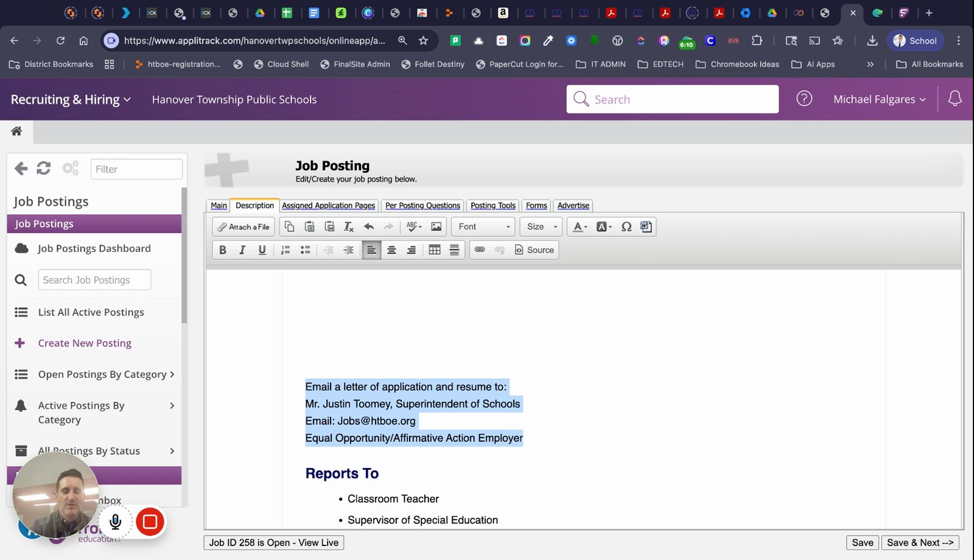The width and height of the screenshot is (974, 560).
Task: Apply italic formatting in editor
Action: [x=242, y=250]
